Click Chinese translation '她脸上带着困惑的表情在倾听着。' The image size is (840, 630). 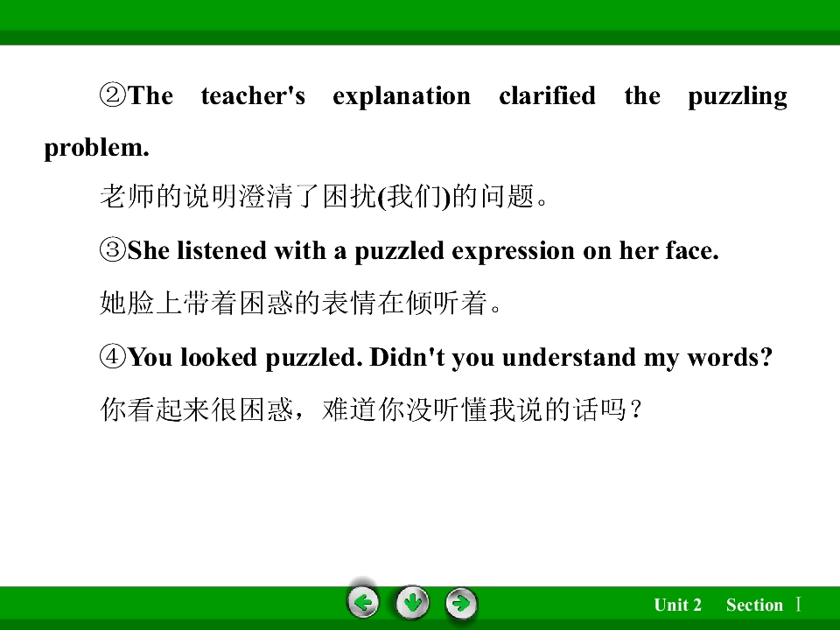point(301,303)
